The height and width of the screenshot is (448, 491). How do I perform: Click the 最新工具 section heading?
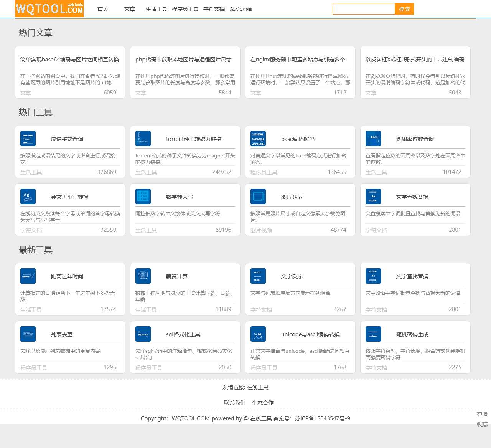tap(36, 250)
